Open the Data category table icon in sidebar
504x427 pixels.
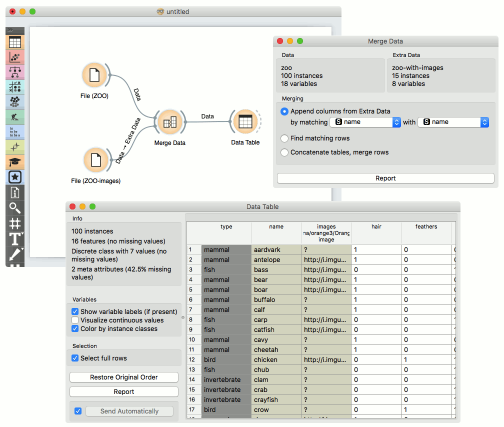15,42
